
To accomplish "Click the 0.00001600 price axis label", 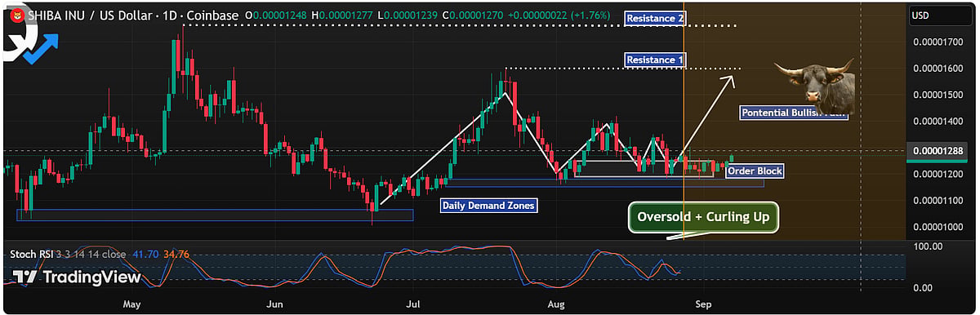I will (x=938, y=69).
